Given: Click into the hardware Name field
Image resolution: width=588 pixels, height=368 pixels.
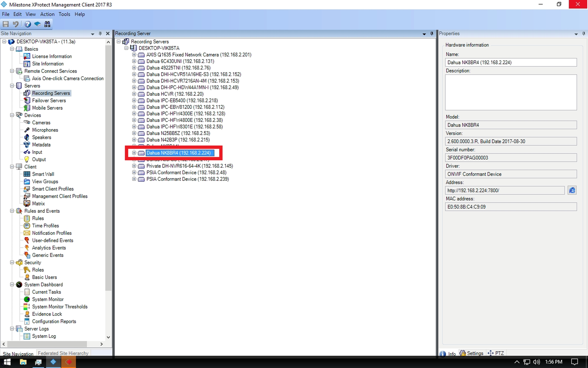Looking at the screenshot, I should 511,62.
